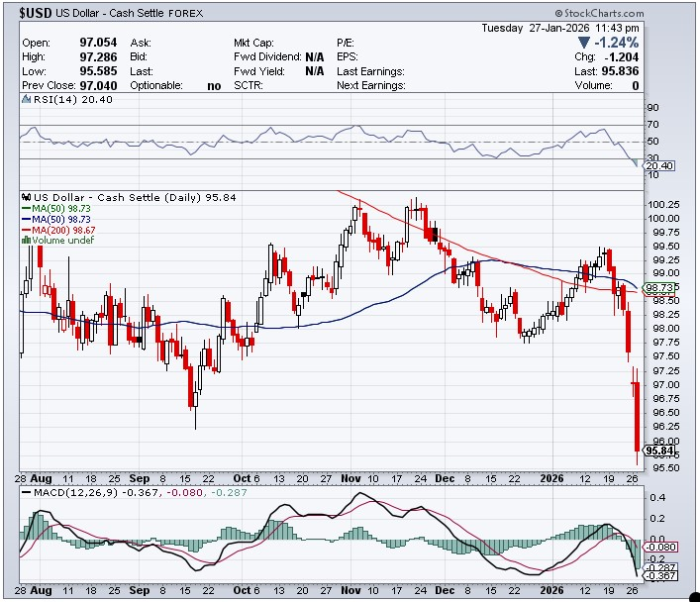Click the candlestick icon before US Dollar Daily label
The width and height of the screenshot is (700, 602).
[x=27, y=197]
